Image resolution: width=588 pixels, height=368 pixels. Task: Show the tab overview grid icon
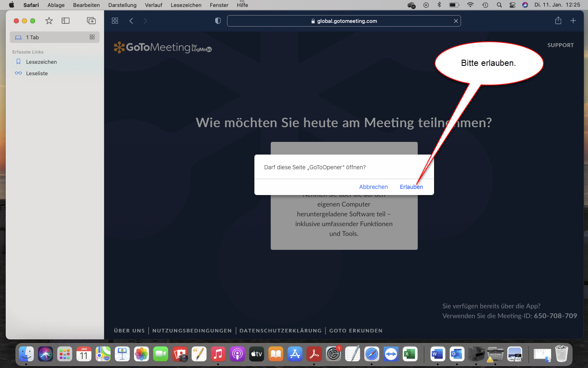[x=115, y=21]
